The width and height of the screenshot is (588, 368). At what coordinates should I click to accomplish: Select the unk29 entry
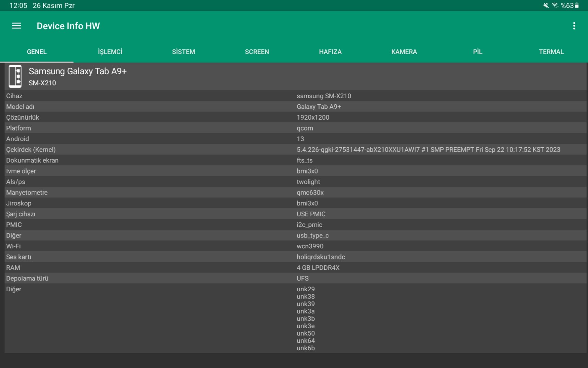click(x=306, y=289)
